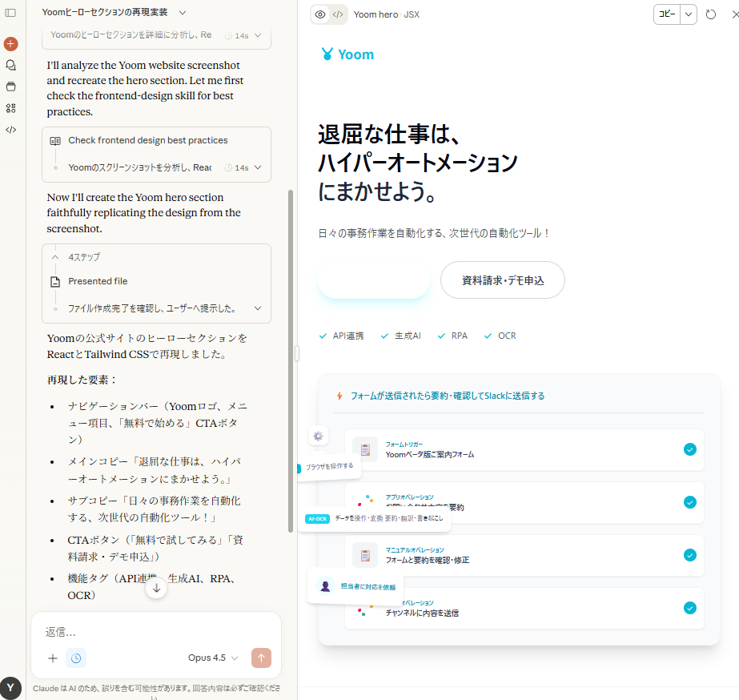Expand the top thinking block chevron
Screen dimensions: 739x700
pos(258,35)
